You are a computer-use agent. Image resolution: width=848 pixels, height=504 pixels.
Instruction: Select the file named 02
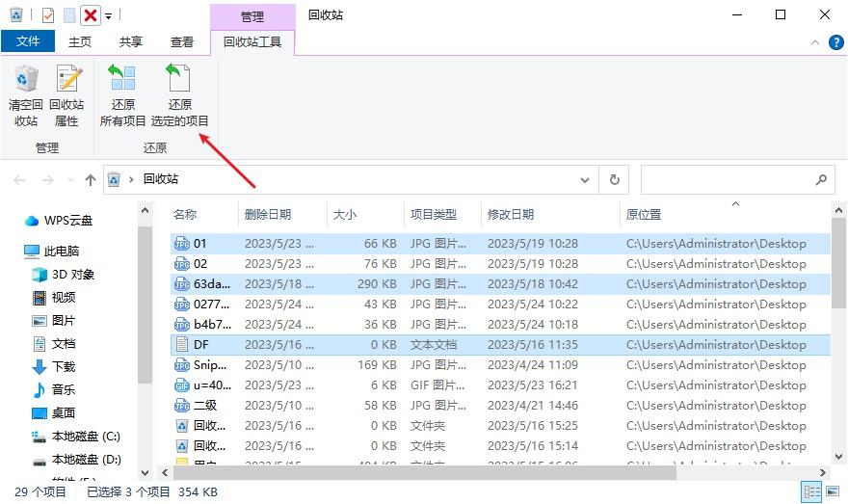point(500,264)
